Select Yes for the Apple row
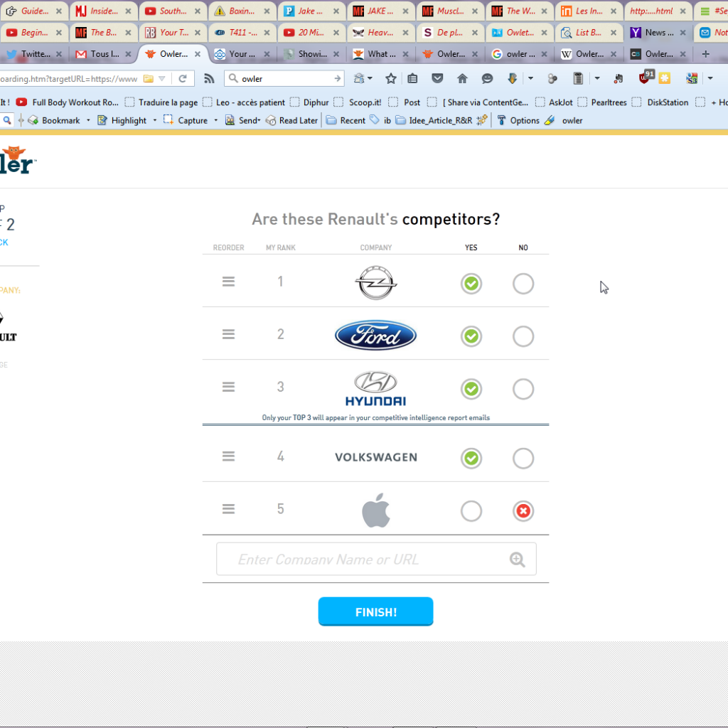Viewport: 728px width, 728px height. coord(471,511)
